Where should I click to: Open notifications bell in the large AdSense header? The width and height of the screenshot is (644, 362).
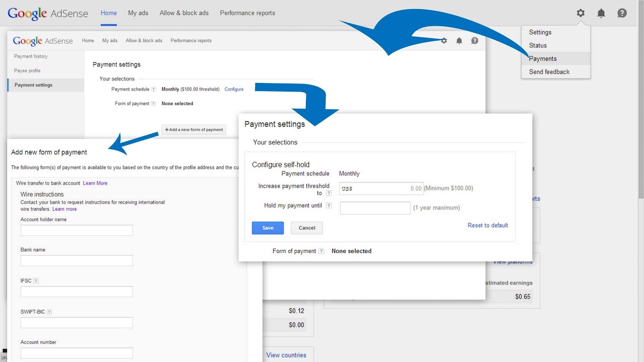tap(601, 13)
